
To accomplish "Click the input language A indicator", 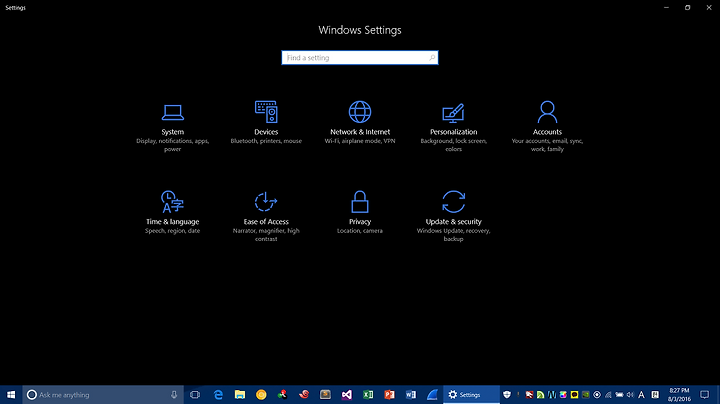I will tap(641, 395).
